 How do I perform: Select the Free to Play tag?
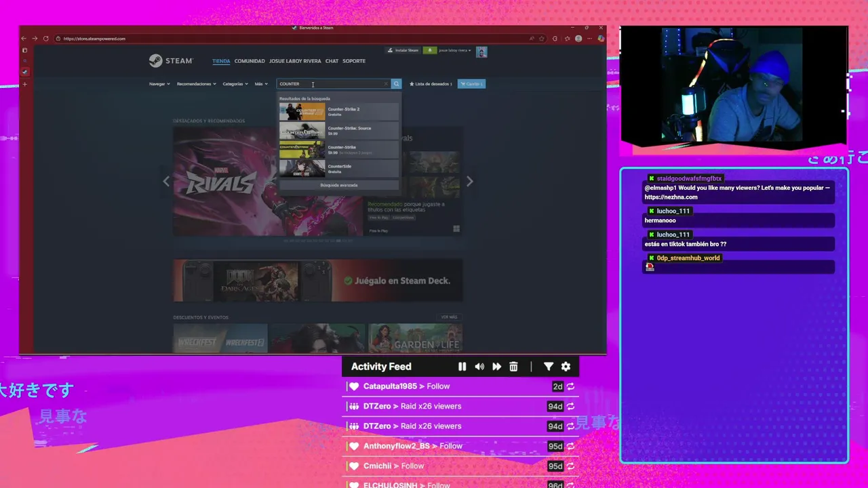pyautogui.click(x=378, y=218)
